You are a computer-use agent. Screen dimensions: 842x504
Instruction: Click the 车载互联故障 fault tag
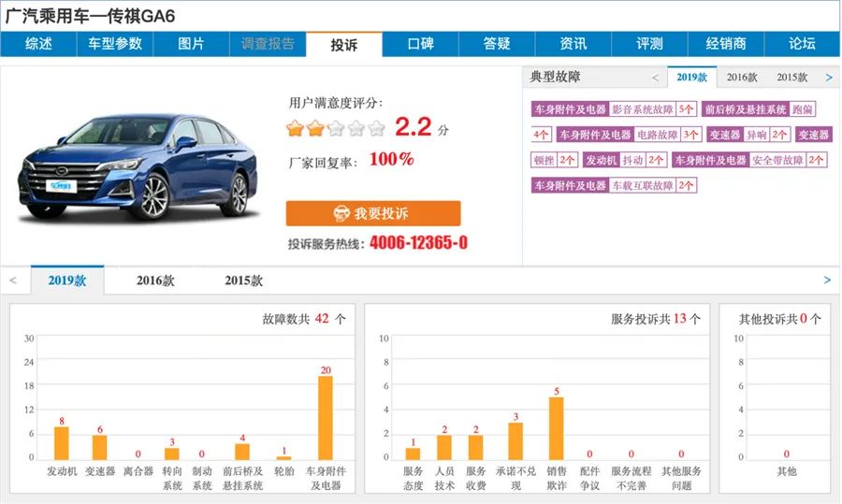click(x=643, y=185)
